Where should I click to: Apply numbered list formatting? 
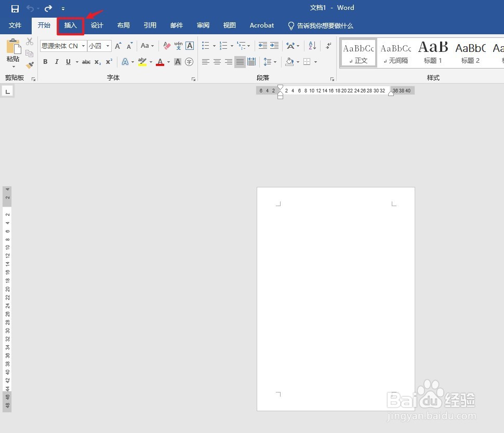tap(223, 46)
